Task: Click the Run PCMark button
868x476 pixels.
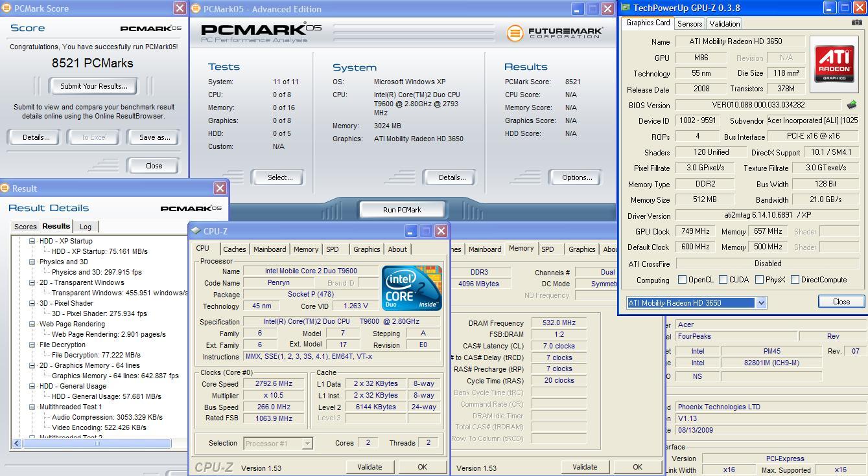Action: click(x=402, y=210)
